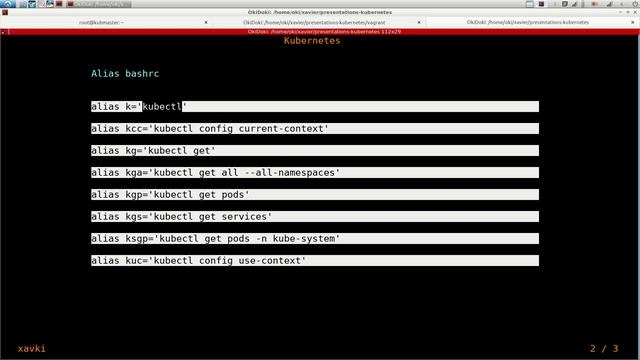
Task: Click the 'Alias bashrc' heading
Action: tap(125, 73)
